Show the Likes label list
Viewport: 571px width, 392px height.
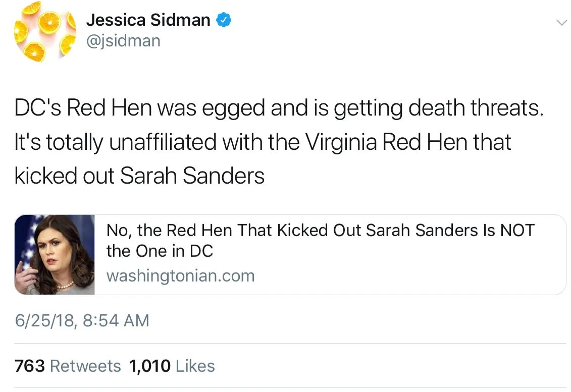click(195, 366)
